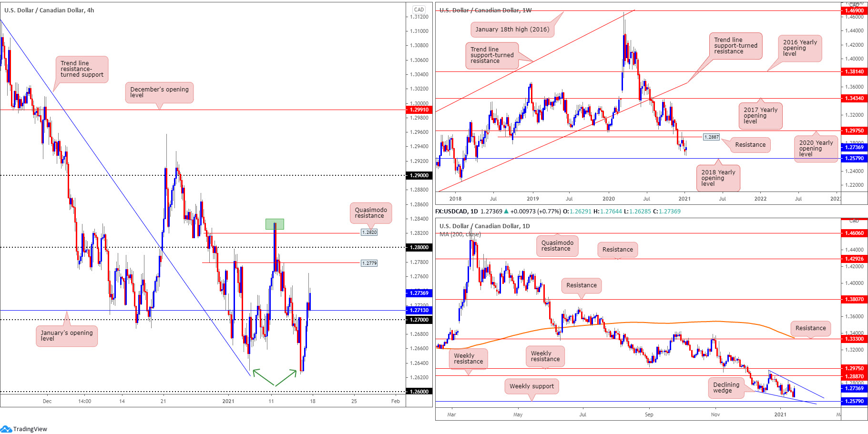Select the 'December's opening level' callout
Screen dimensions: 868x434
click(159, 92)
